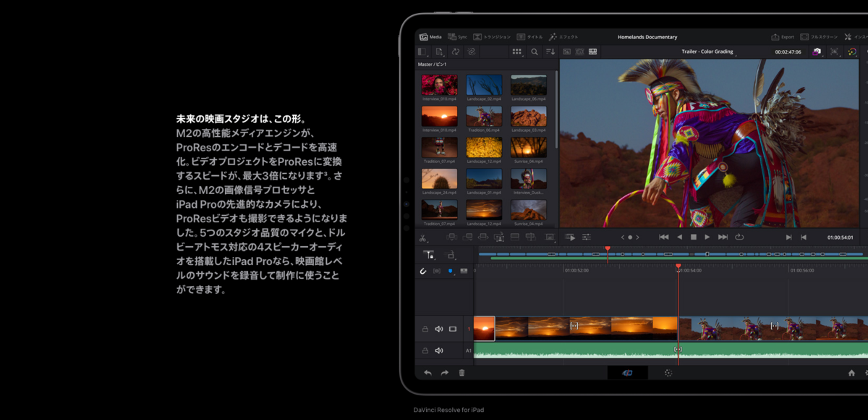
Task: Select the Landscape_24.mp4 clip
Action: point(439,180)
